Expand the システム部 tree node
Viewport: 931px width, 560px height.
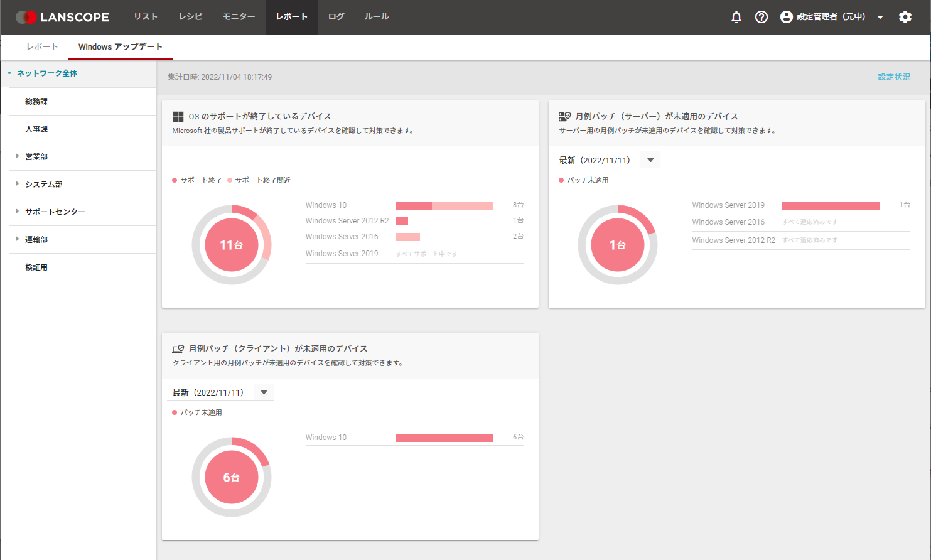pyautogui.click(x=17, y=184)
